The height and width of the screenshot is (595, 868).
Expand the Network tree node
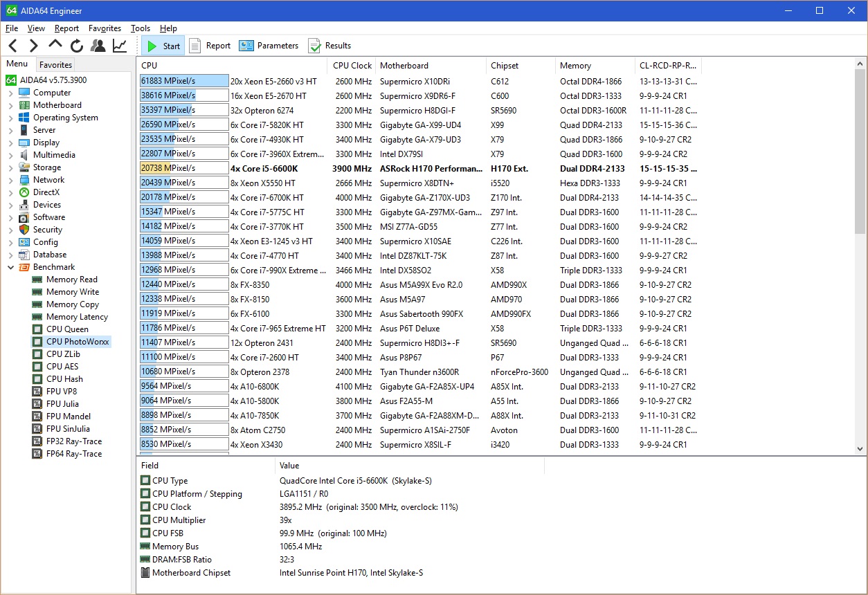[11, 180]
